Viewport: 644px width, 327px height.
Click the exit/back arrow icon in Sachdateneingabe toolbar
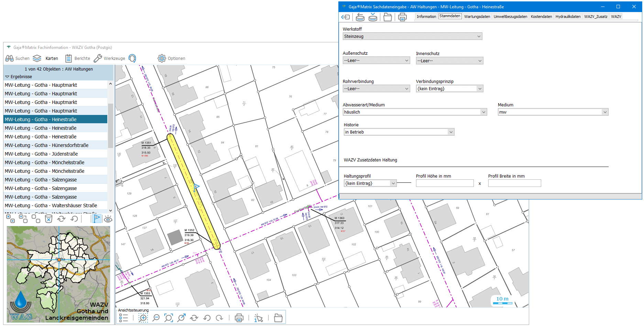[346, 17]
